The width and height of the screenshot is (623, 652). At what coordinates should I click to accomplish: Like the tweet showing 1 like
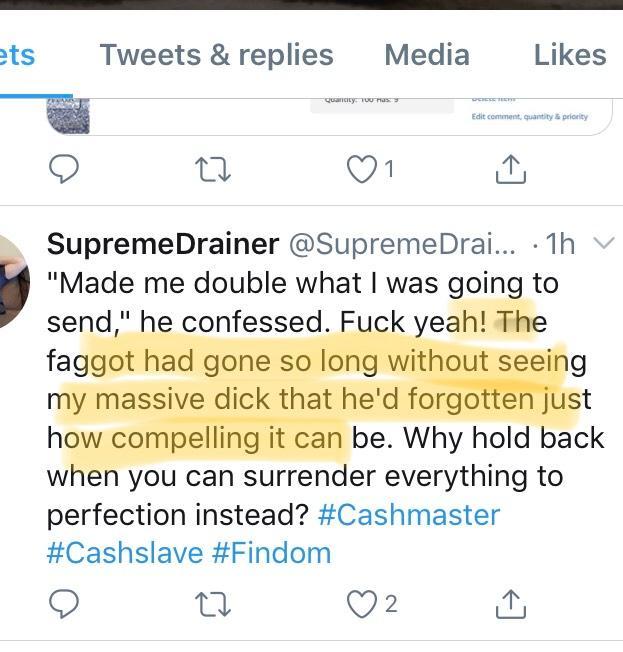pyautogui.click(x=360, y=170)
